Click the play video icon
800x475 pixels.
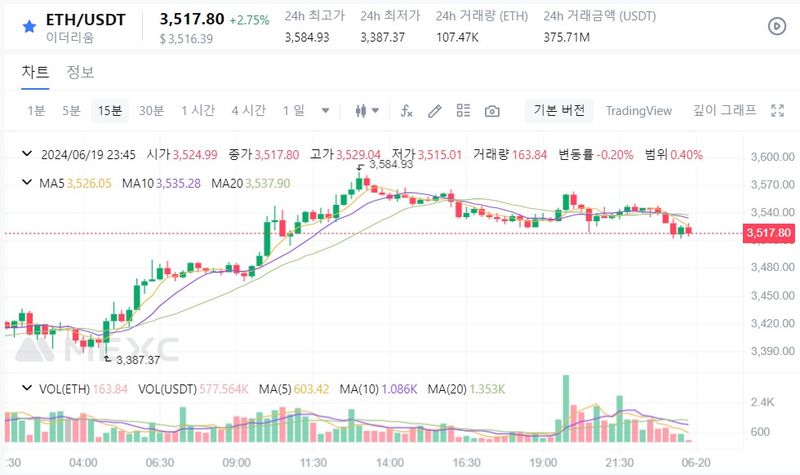coord(776,27)
